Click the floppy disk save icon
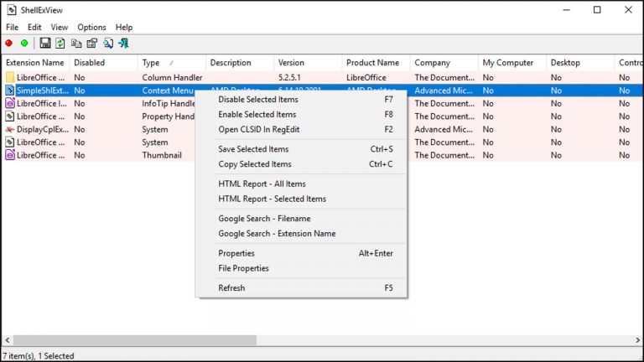 pyautogui.click(x=45, y=43)
